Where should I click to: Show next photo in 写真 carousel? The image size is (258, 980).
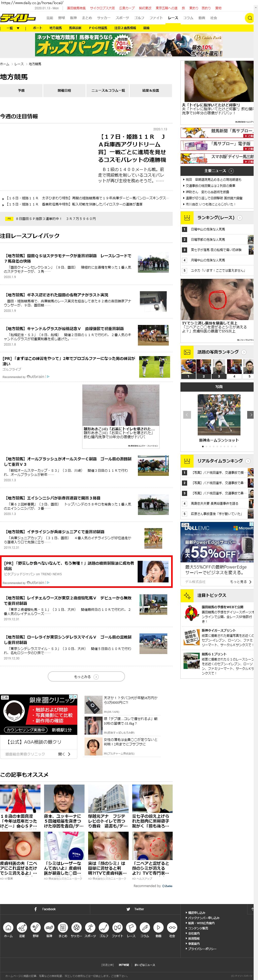pos(250,415)
